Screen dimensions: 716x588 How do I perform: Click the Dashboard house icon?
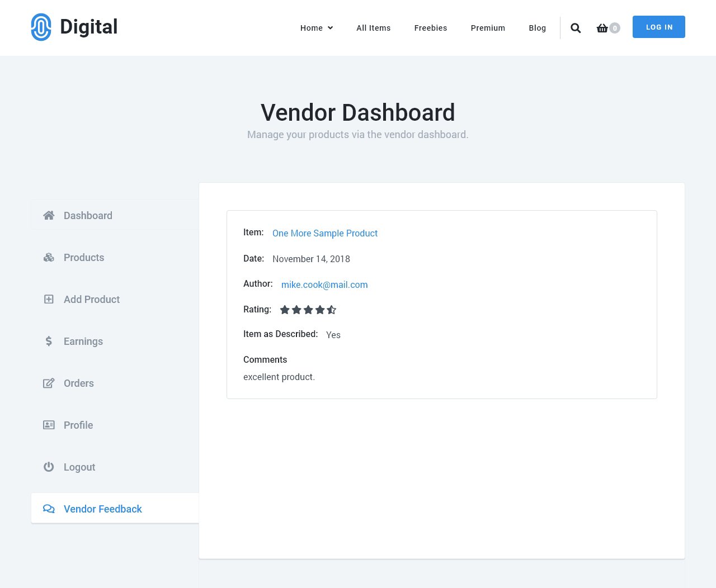pyautogui.click(x=49, y=216)
